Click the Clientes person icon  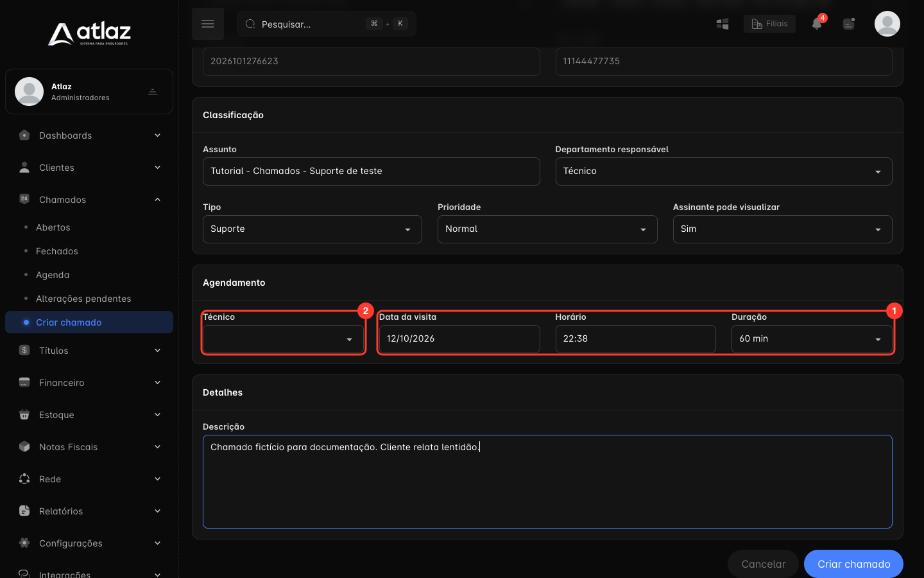(24, 168)
